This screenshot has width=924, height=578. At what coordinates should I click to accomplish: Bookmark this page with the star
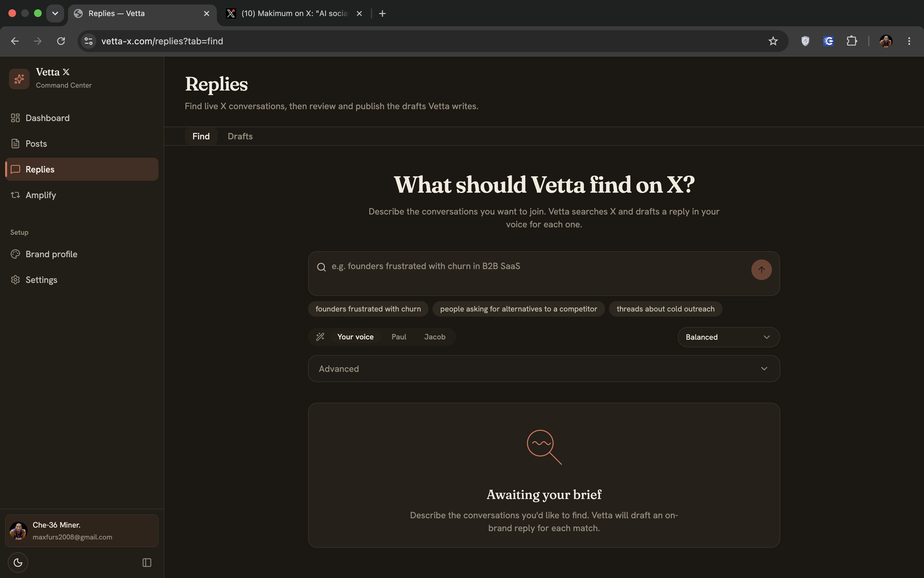coord(773,41)
